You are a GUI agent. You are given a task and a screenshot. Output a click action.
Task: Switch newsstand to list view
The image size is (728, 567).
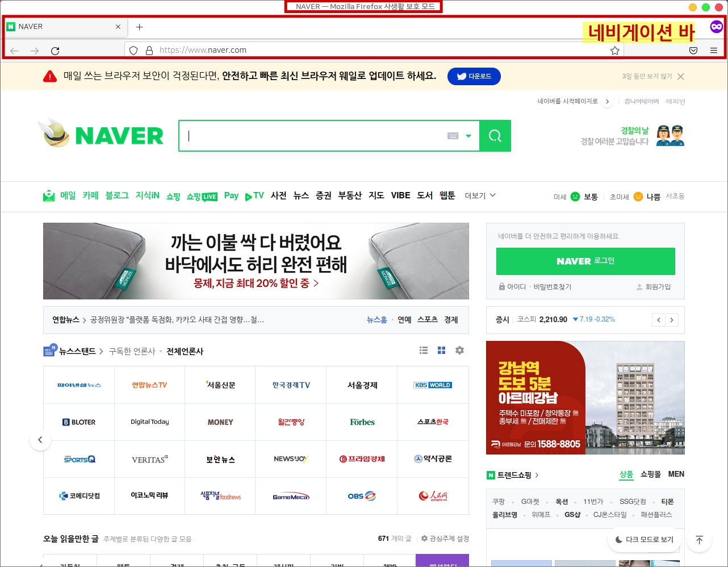pos(423,351)
